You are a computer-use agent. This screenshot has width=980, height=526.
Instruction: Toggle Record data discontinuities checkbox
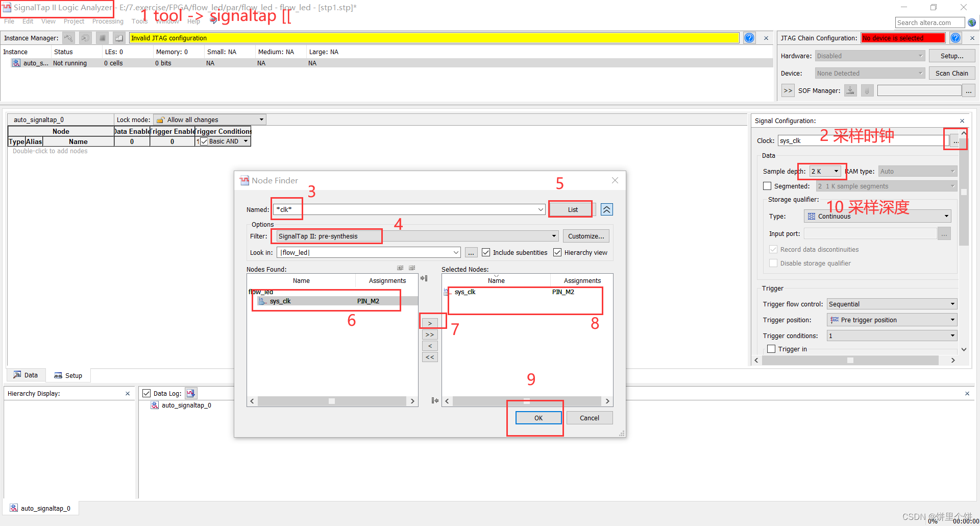tap(773, 249)
